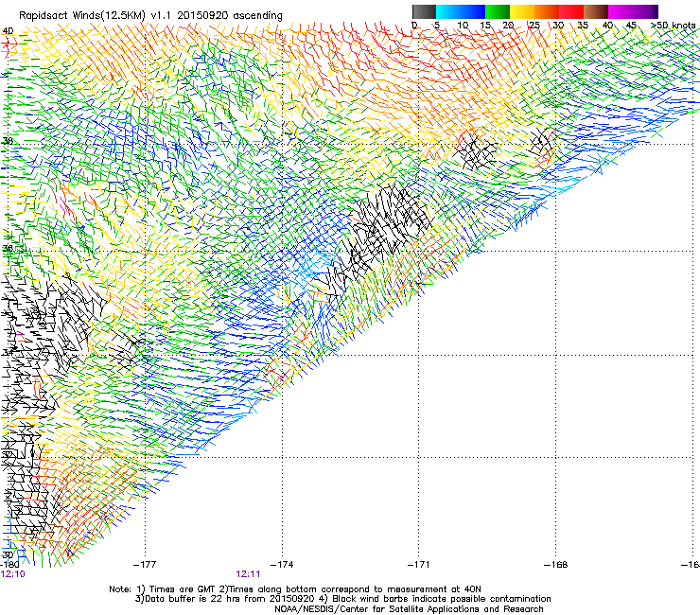Click the 'Data buffer is 22 hrs' note
This screenshot has height=615, width=700.
pyautogui.click(x=342, y=599)
